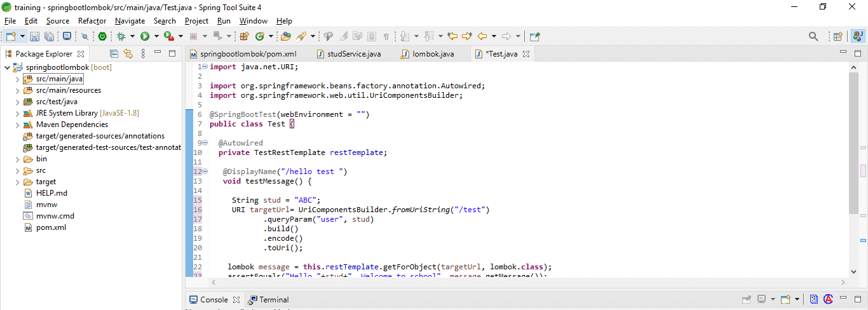Open the Terminal monitor icon in toolbar
This screenshot has height=310, width=868.
tap(67, 37)
